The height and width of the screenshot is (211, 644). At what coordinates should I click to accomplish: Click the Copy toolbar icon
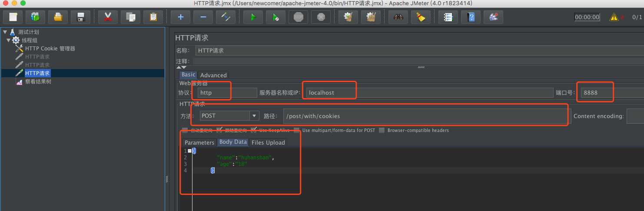point(130,17)
